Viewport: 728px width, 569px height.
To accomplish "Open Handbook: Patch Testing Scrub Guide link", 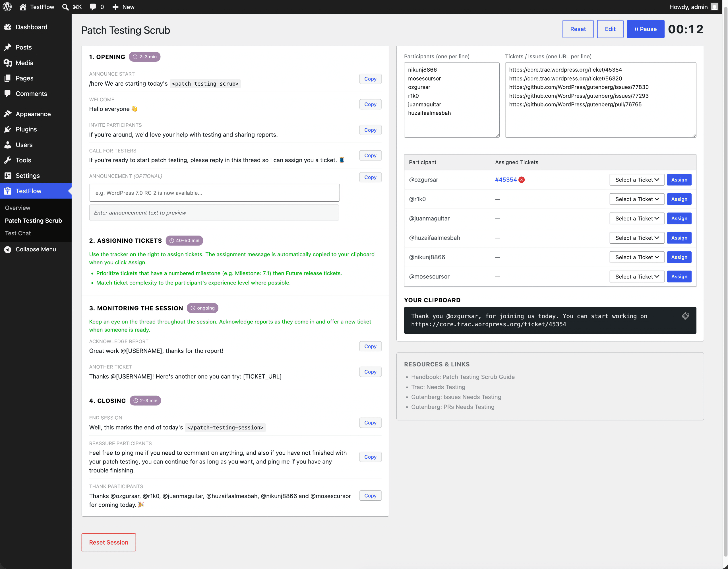I will [463, 377].
